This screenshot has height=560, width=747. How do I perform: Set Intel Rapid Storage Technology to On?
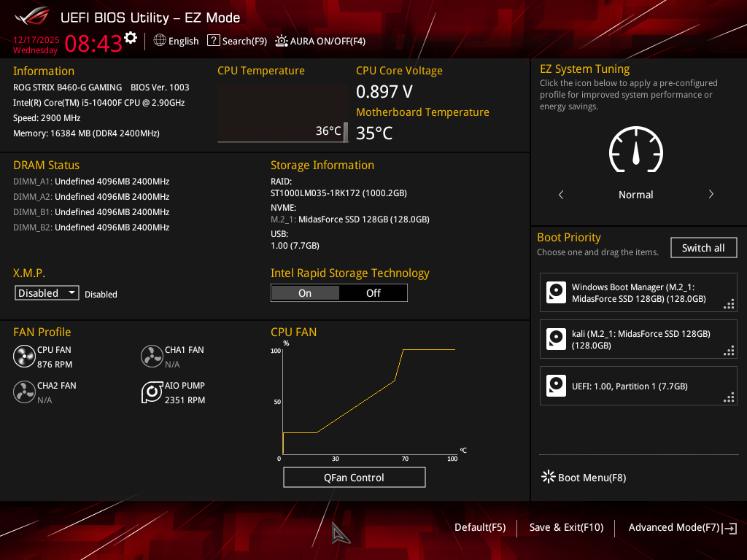[x=305, y=293]
